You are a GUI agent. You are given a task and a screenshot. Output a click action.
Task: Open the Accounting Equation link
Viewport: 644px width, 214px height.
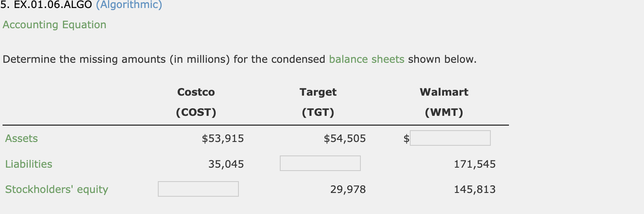click(x=54, y=25)
